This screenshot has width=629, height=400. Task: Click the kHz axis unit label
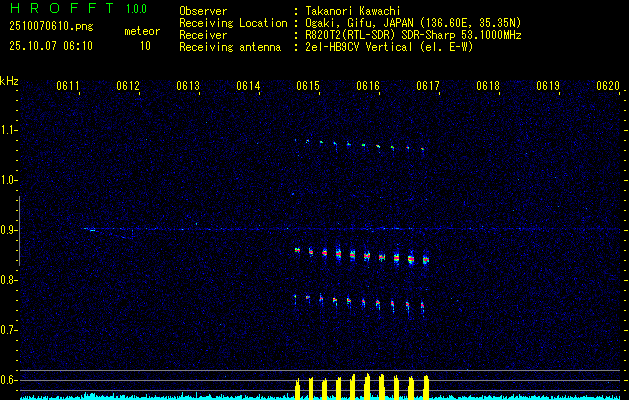click(x=9, y=81)
